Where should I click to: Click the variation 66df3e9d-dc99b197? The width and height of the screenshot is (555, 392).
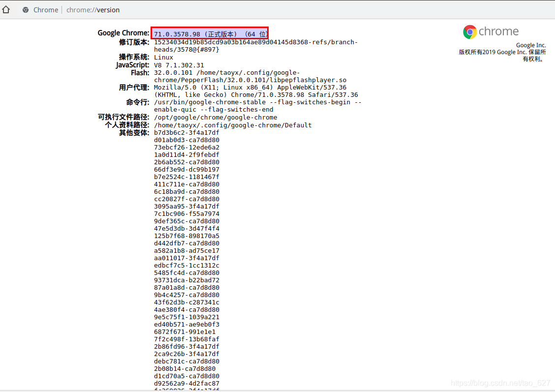(186, 170)
